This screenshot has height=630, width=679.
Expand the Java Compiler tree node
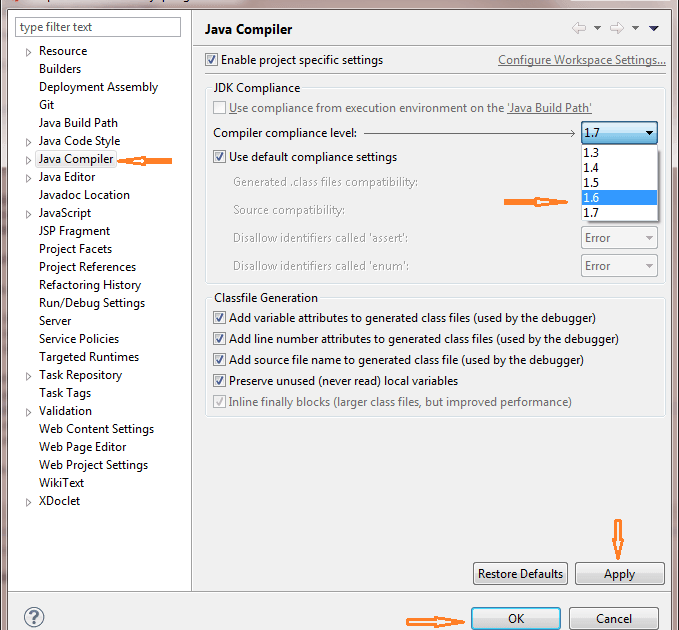pos(28,159)
